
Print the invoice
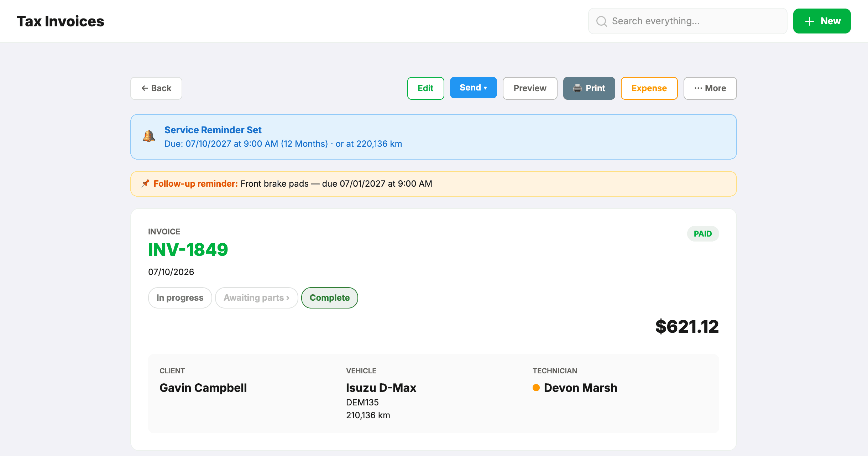click(589, 88)
